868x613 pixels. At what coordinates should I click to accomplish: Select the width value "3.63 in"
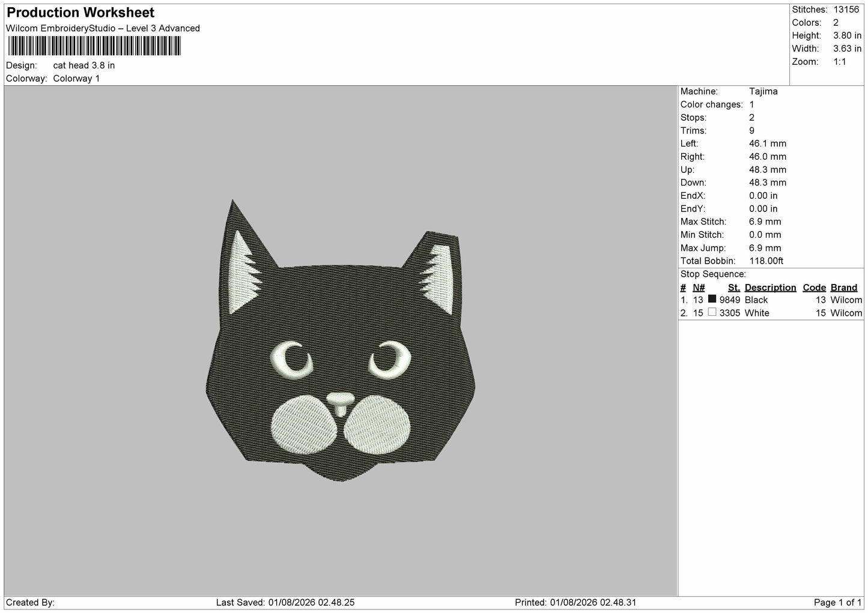click(847, 49)
